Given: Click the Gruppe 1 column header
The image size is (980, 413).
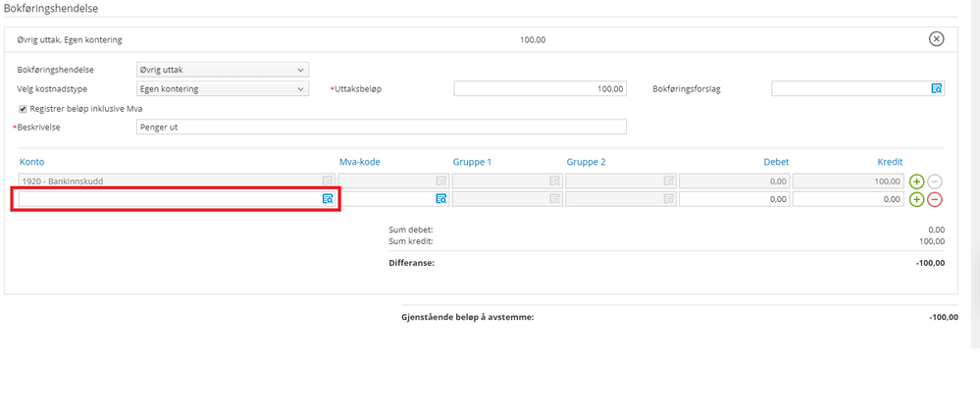Looking at the screenshot, I should coord(472,162).
